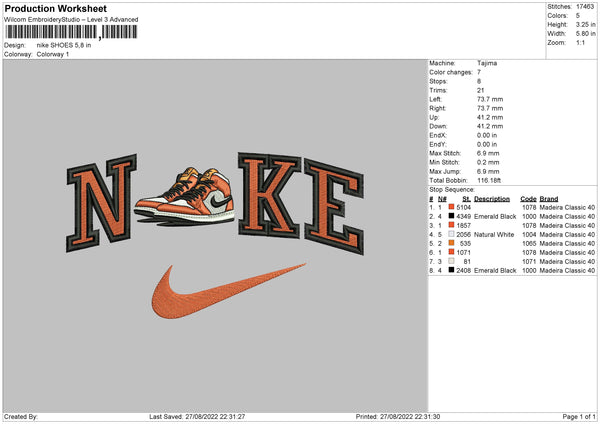Click 'Emerald Black' description in stop row 8
Viewport: 600px width, 424px height.
tap(495, 270)
